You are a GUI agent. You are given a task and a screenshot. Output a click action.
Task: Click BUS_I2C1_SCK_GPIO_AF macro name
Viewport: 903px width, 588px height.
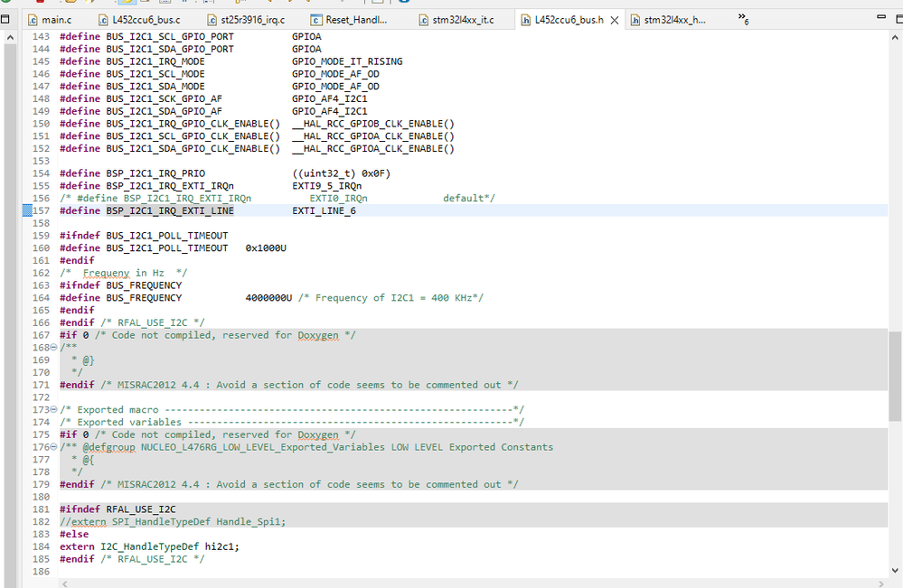coord(165,98)
